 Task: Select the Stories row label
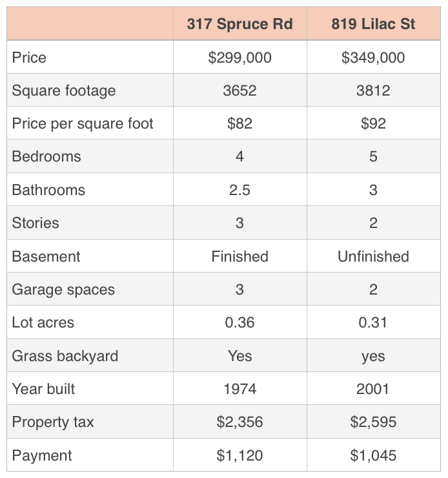click(90, 223)
